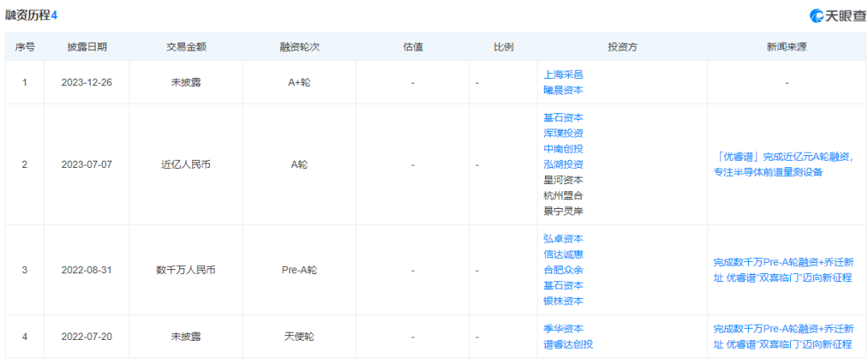Select 未披露 amount in row 2022-07-20
868x364 pixels.
[x=186, y=337]
